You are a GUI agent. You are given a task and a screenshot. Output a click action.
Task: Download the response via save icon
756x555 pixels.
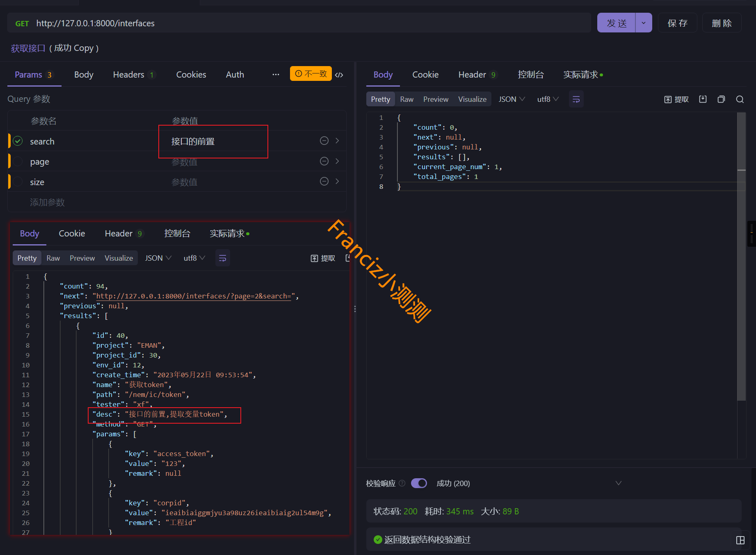pyautogui.click(x=703, y=99)
